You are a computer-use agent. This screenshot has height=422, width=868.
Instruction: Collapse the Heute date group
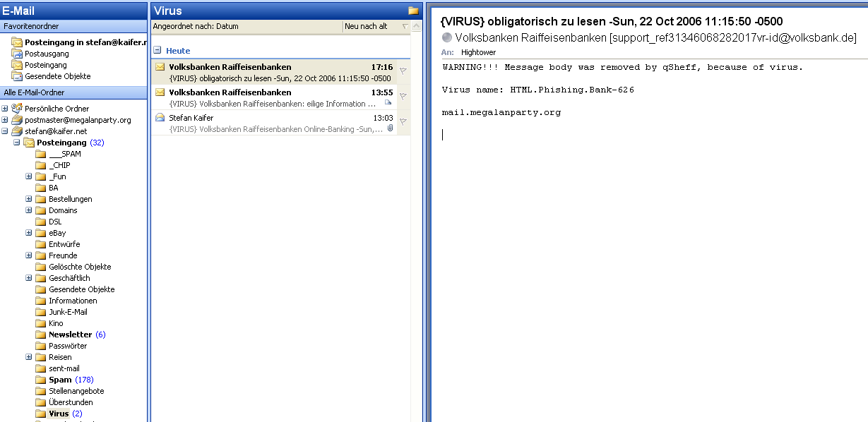coord(157,51)
